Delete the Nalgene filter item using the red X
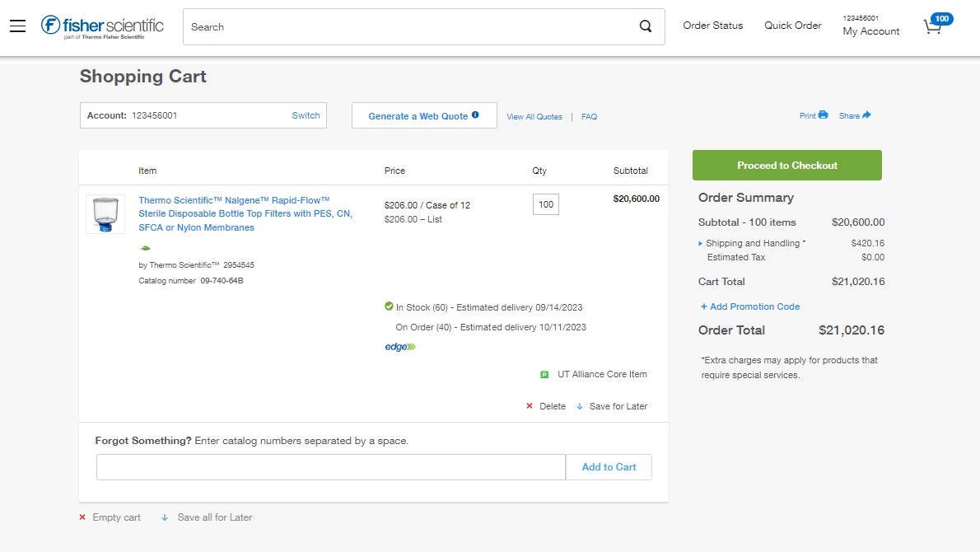The width and height of the screenshot is (980, 552). tap(529, 406)
